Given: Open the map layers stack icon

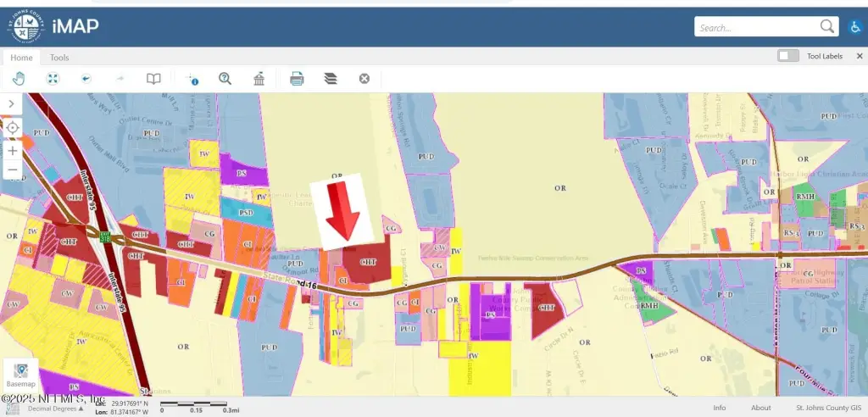Looking at the screenshot, I should [331, 79].
